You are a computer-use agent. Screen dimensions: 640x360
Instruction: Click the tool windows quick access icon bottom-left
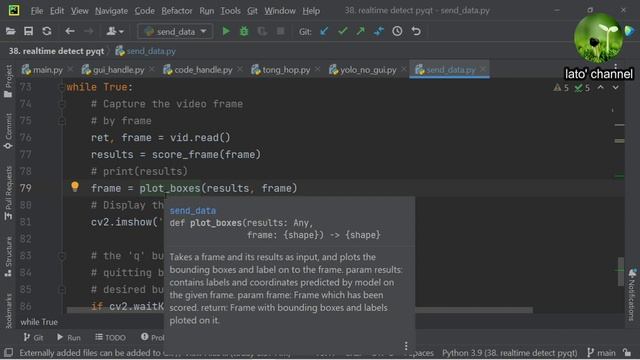[8, 353]
